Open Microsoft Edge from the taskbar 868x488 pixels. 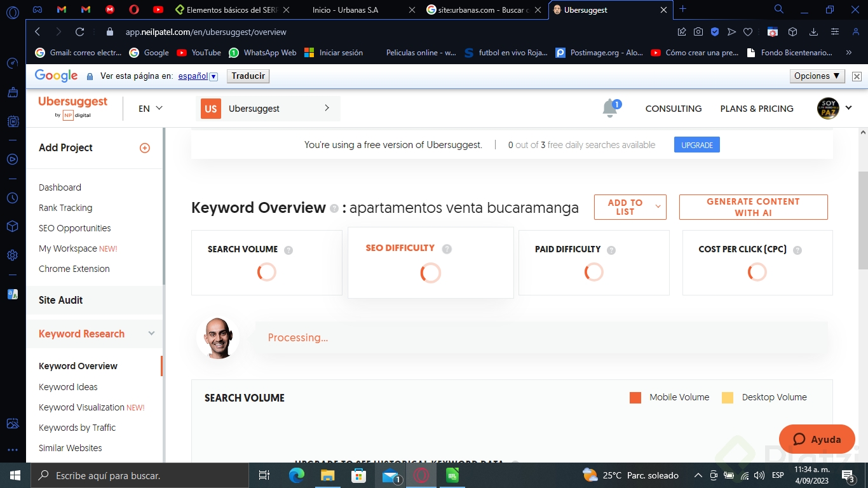click(x=297, y=475)
